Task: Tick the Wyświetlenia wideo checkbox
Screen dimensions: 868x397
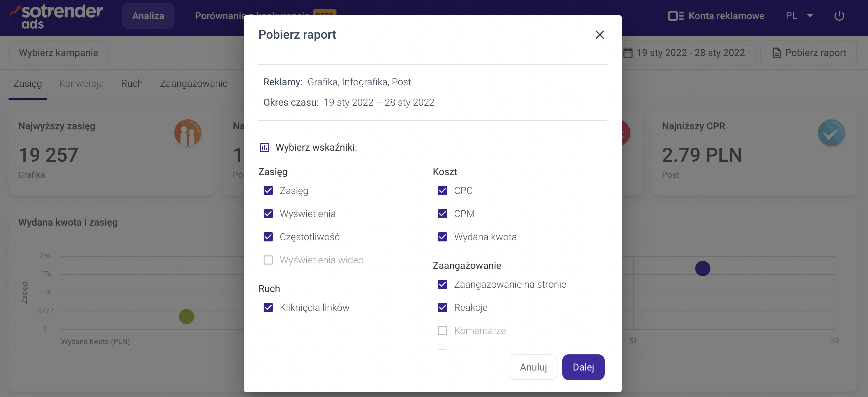Action: (x=268, y=260)
